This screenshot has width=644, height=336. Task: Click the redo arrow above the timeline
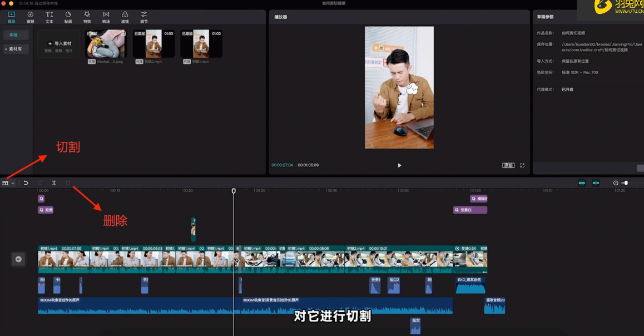point(39,182)
